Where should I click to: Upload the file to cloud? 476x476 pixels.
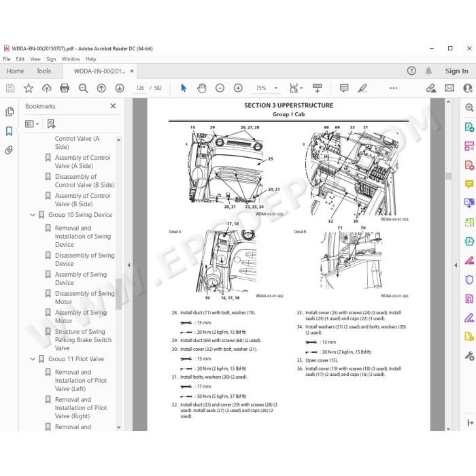coord(46,88)
